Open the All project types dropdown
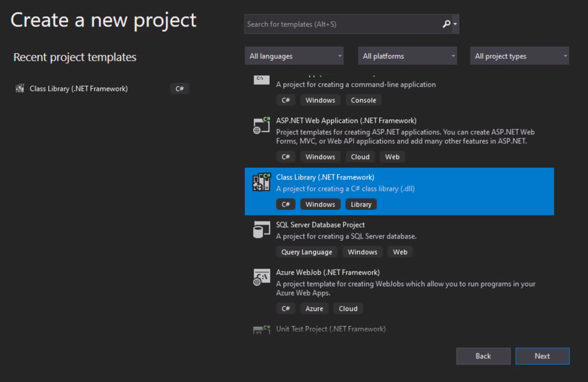This screenshot has height=382, width=588. [520, 56]
